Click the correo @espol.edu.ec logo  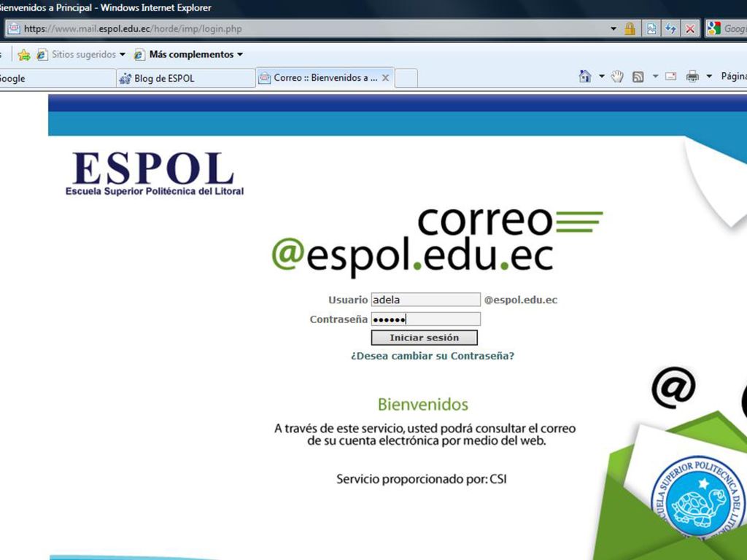pos(437,242)
